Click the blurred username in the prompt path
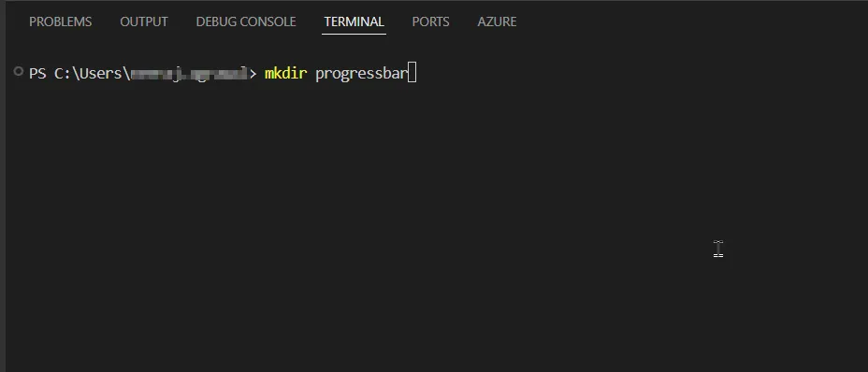 184,73
